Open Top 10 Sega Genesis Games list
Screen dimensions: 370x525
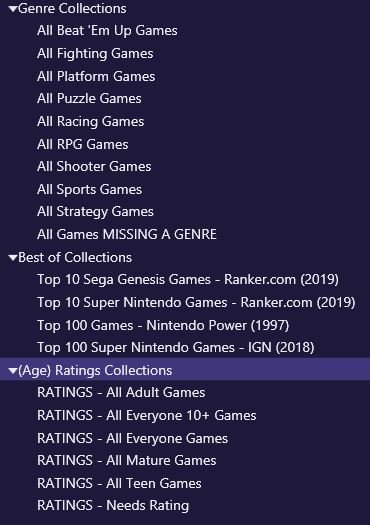188,280
